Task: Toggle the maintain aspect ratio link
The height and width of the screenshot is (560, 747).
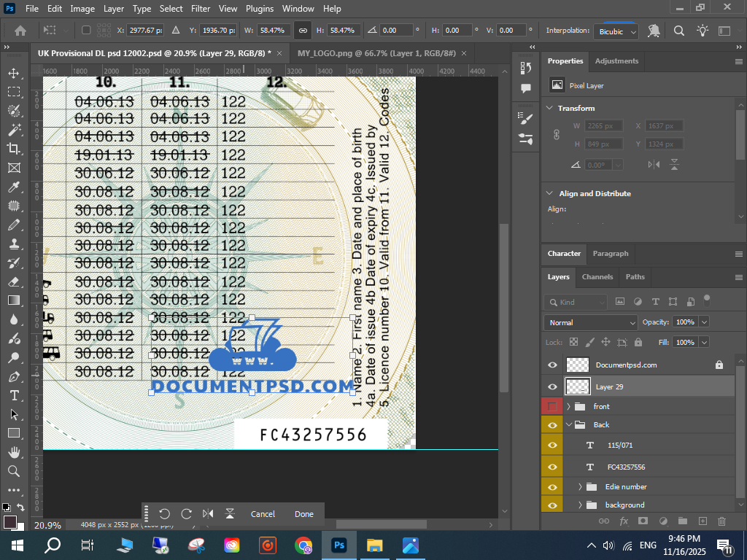Action: pos(302,31)
